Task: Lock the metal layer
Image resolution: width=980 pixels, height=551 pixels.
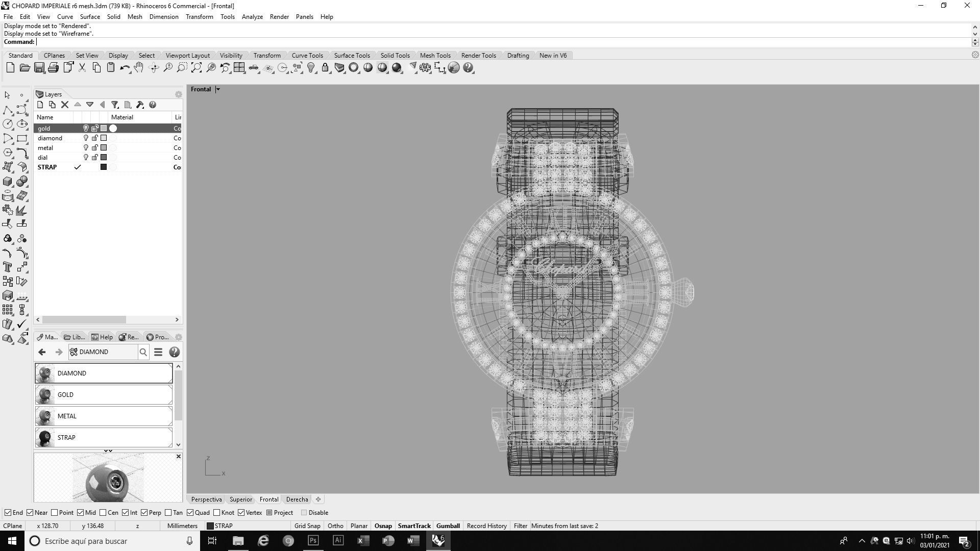Action: [95, 148]
